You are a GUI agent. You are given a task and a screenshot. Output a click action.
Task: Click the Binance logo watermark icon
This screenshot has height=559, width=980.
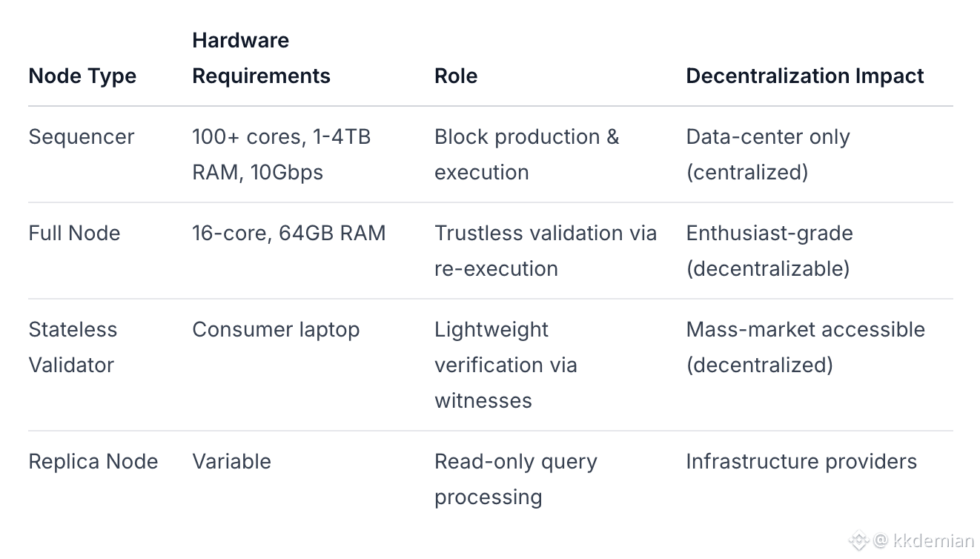(858, 540)
